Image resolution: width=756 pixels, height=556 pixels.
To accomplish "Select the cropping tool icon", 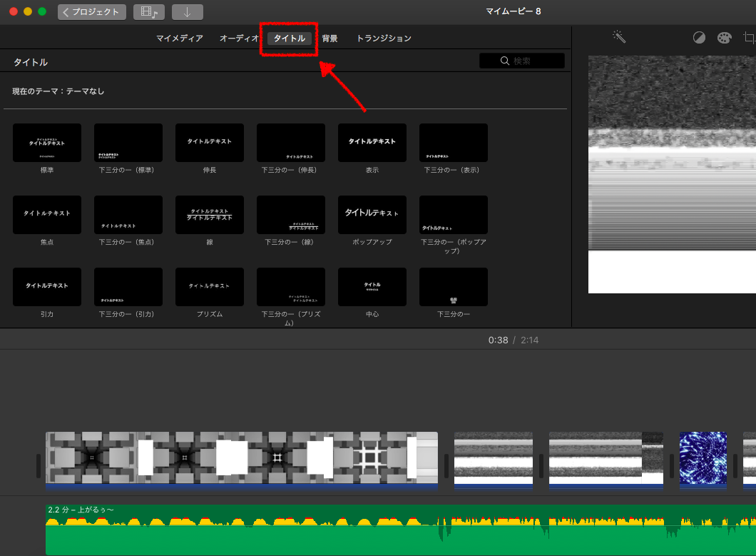I will [x=750, y=38].
